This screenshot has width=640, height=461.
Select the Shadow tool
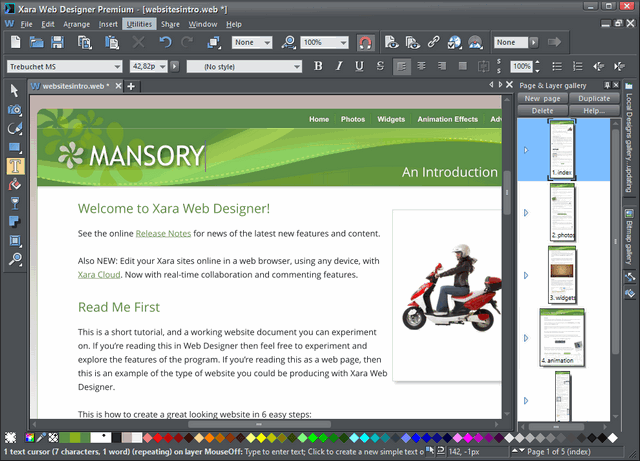point(14,222)
